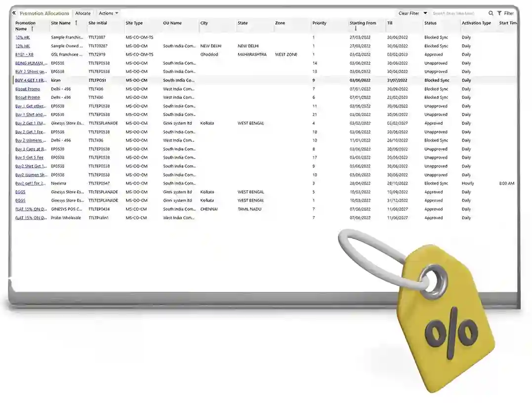
Task: Open the BEING HUMAN promotion link
Action: [29, 63]
